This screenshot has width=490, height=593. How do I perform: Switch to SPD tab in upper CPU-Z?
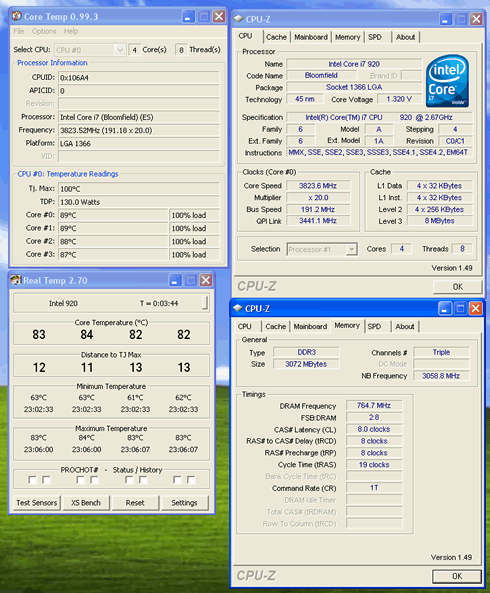point(375,37)
